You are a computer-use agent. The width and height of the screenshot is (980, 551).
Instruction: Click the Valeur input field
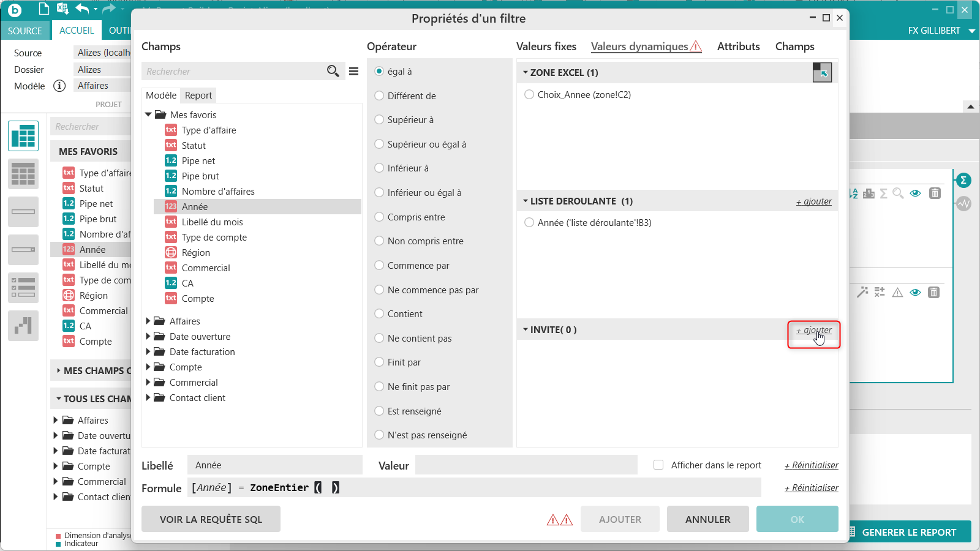526,465
